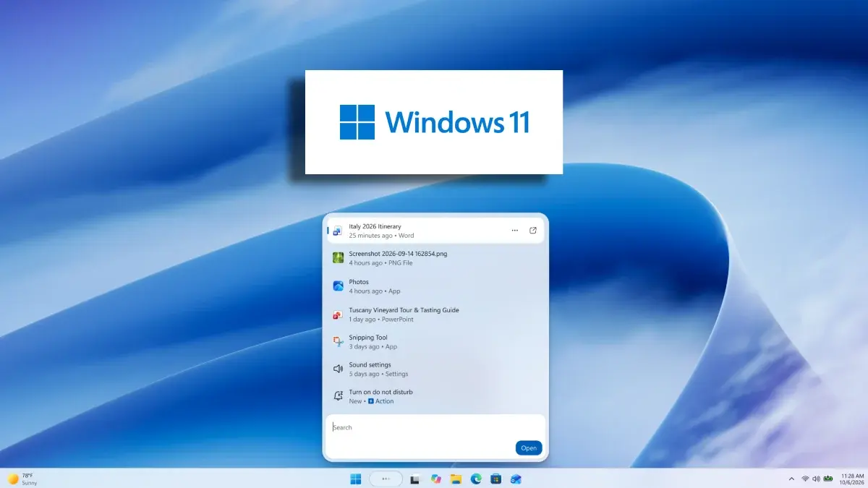Select the Screenshot 2026-09-14 162854.png thumbnail

(338, 258)
